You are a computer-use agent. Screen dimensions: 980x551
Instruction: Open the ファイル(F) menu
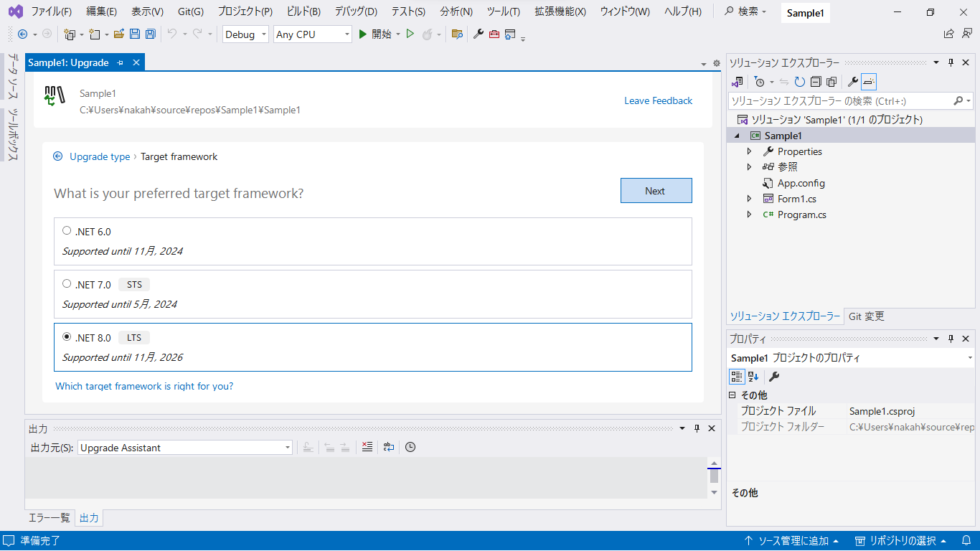pos(51,11)
